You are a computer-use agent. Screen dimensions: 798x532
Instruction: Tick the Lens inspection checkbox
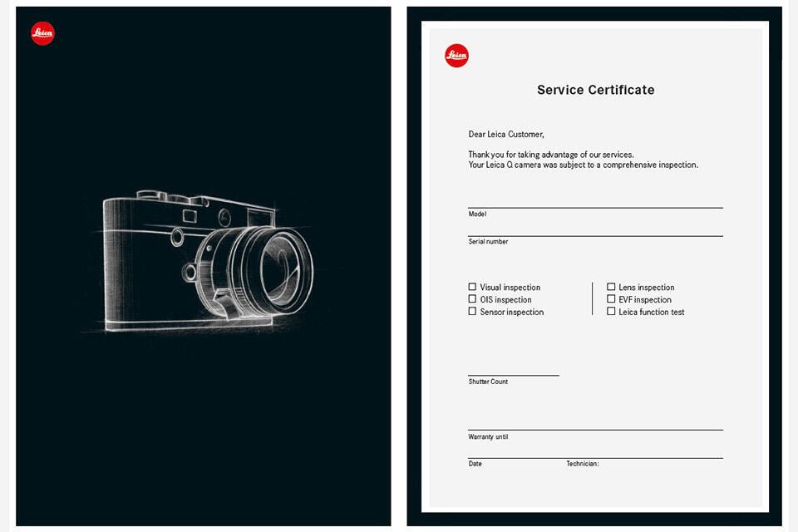tap(611, 287)
